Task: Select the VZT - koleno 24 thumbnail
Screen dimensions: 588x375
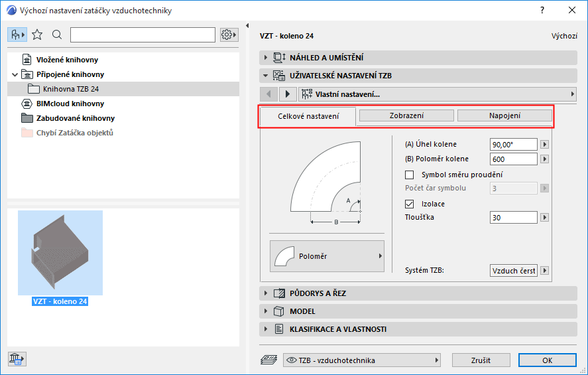Action: point(60,254)
